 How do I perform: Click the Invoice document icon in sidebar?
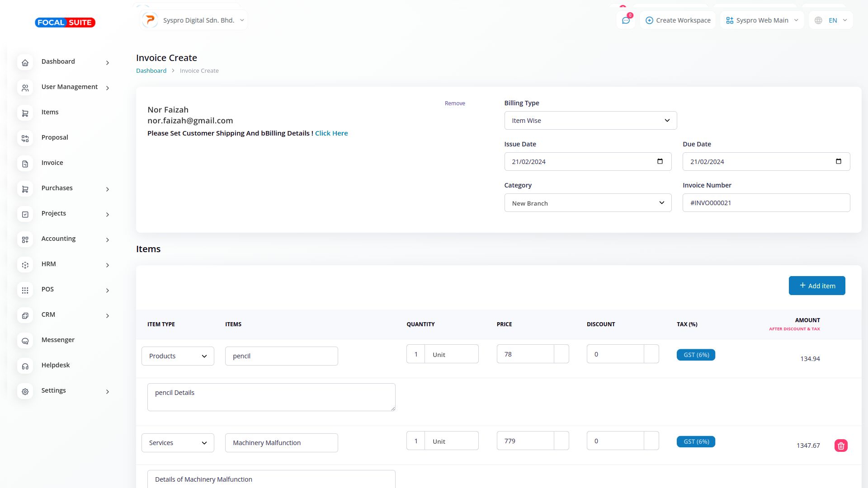coord(25,164)
